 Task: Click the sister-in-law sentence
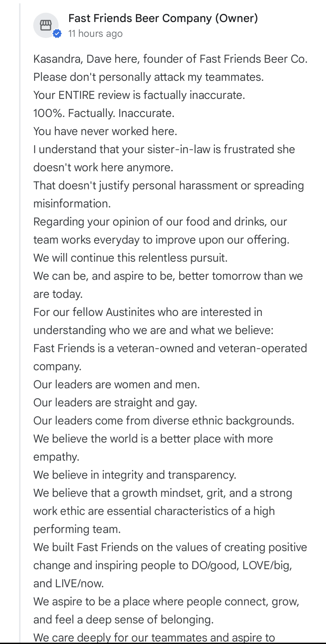point(164,150)
